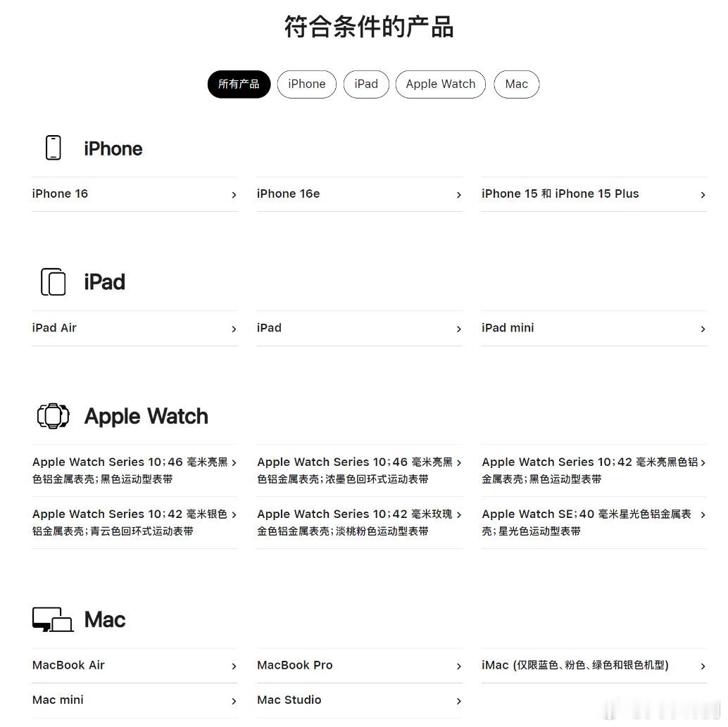Switch to the iPad filter tab
The height and width of the screenshot is (727, 728).
coord(366,84)
